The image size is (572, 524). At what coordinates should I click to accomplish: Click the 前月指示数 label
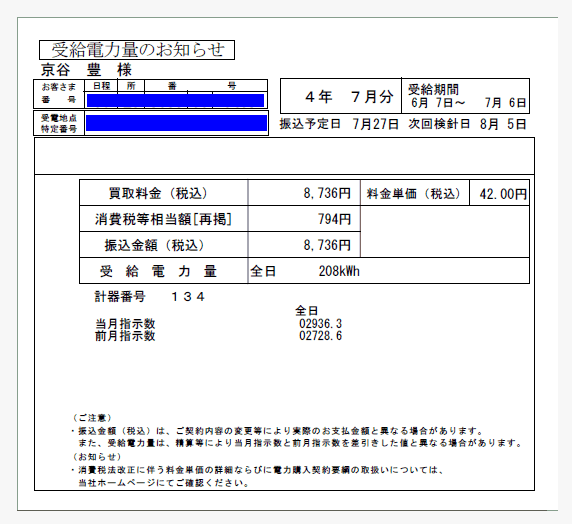click(x=125, y=336)
